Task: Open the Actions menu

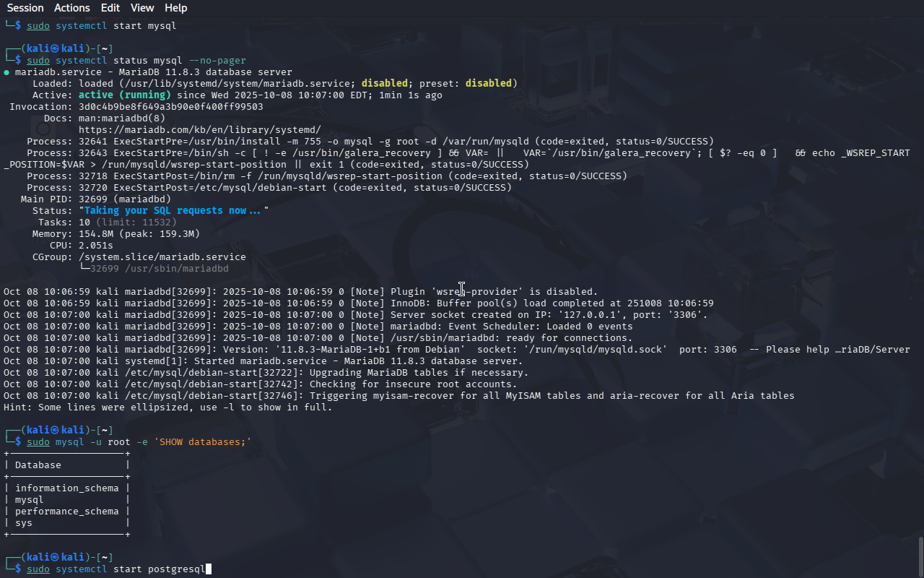Action: [x=72, y=8]
